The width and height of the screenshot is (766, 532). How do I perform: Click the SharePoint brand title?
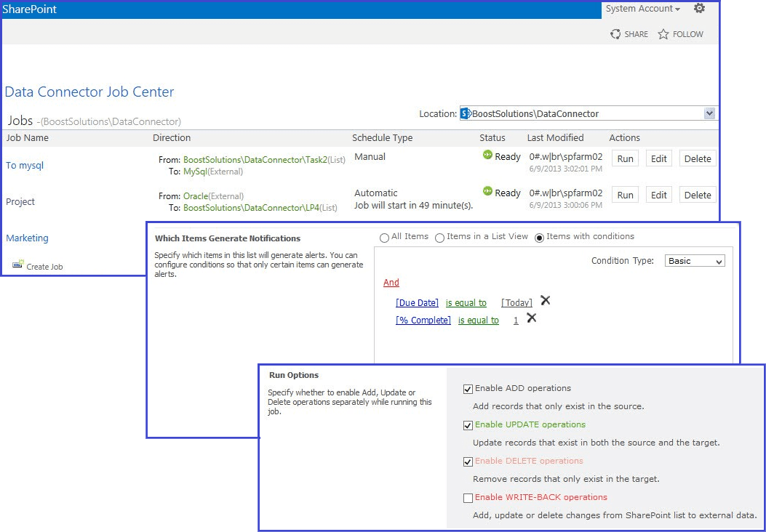(29, 9)
